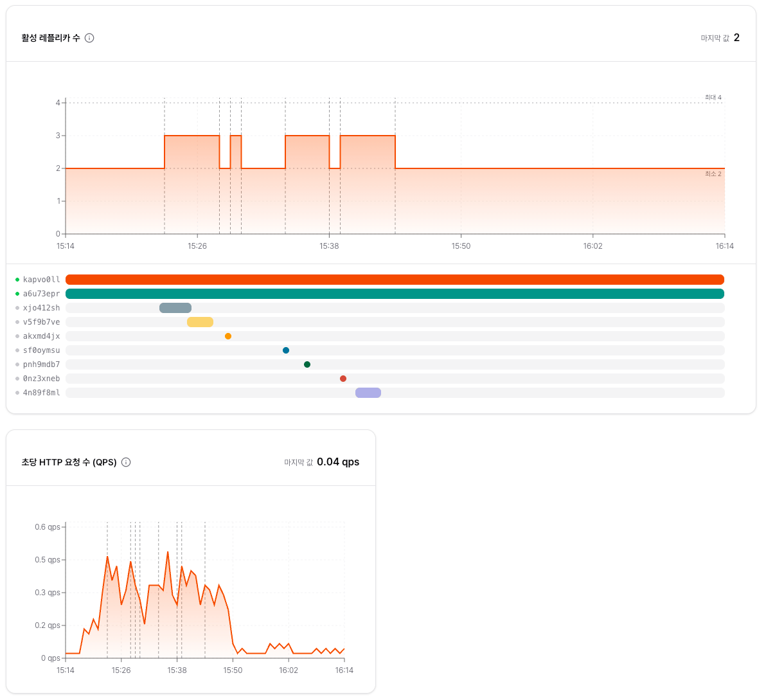This screenshot has height=700, width=766.
Task: Select the a6u73epr replica label
Action: pos(42,294)
